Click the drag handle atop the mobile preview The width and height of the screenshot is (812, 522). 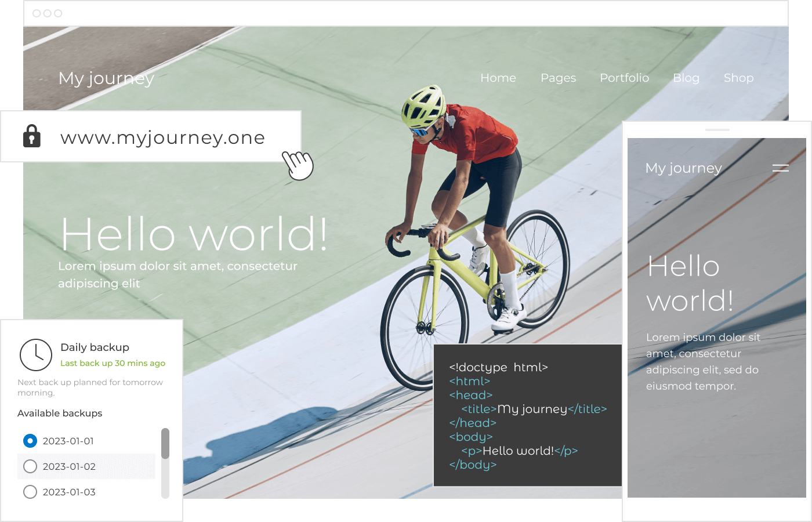click(717, 130)
